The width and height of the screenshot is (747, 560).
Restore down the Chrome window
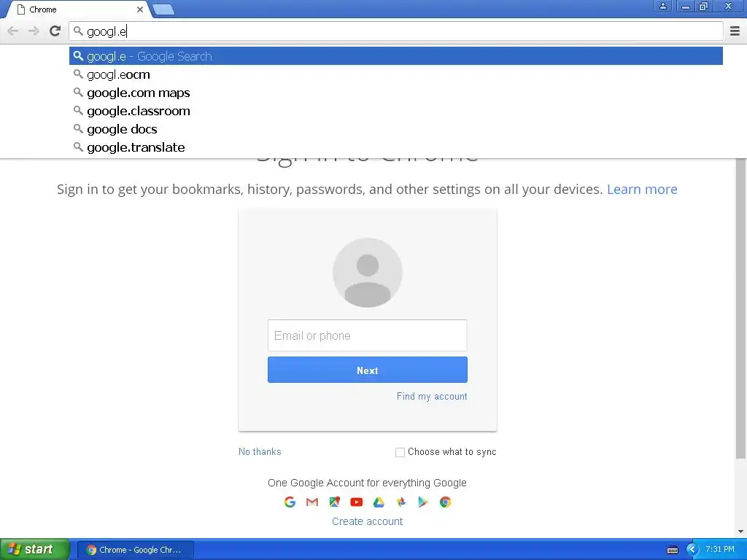click(704, 6)
